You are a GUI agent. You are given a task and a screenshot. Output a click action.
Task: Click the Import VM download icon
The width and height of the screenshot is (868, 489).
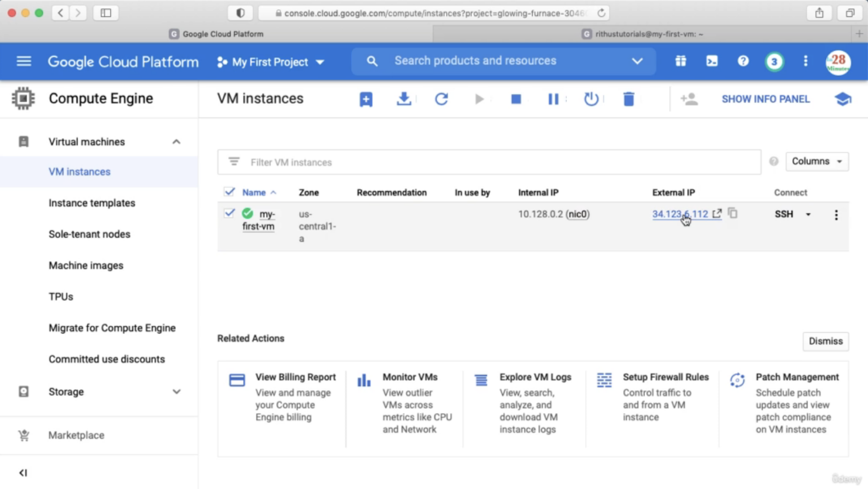[x=404, y=99]
